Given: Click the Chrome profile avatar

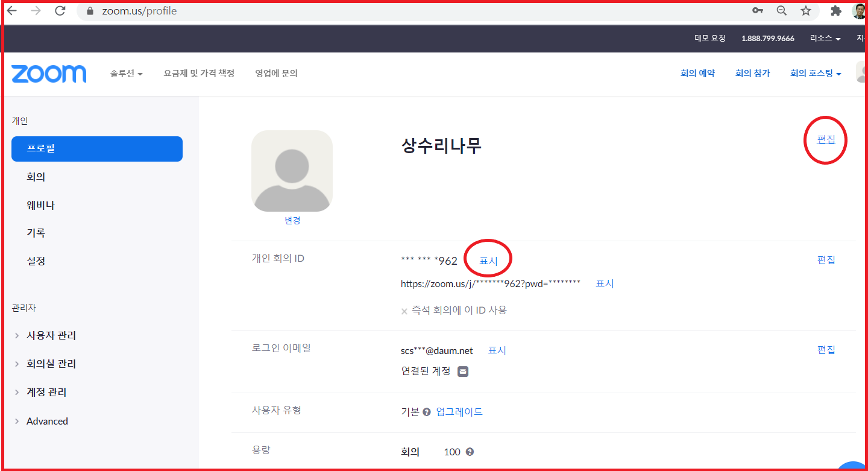Looking at the screenshot, I should coord(860,11).
